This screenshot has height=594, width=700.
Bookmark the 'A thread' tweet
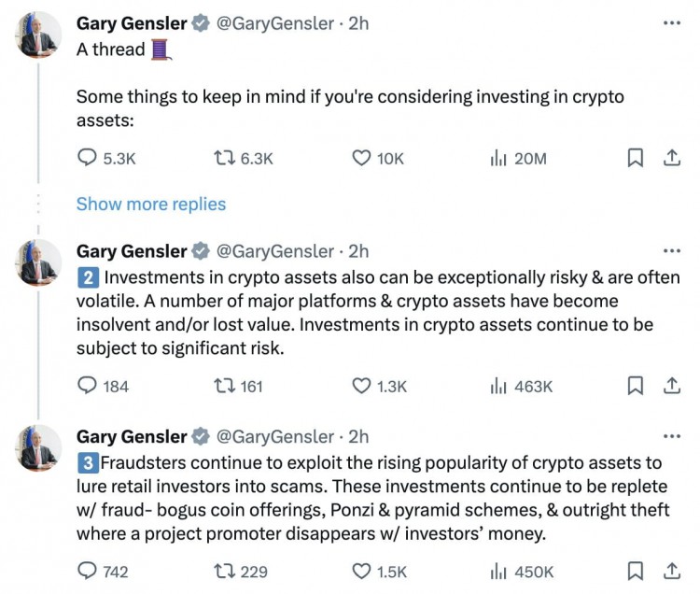click(636, 158)
